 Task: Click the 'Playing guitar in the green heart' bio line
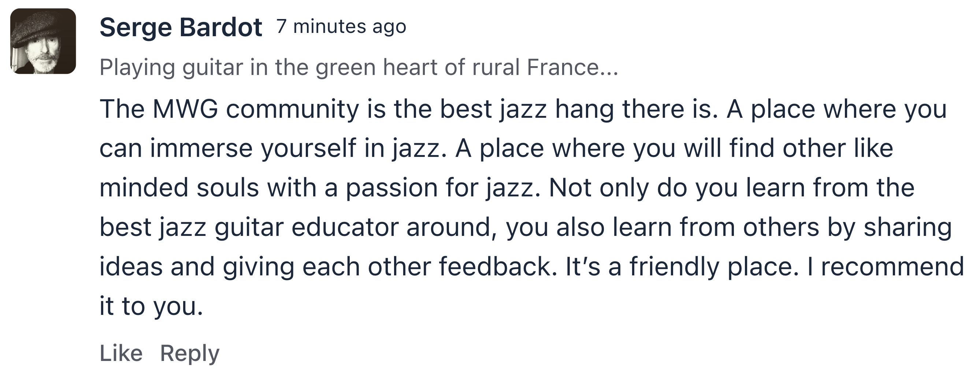pos(359,68)
